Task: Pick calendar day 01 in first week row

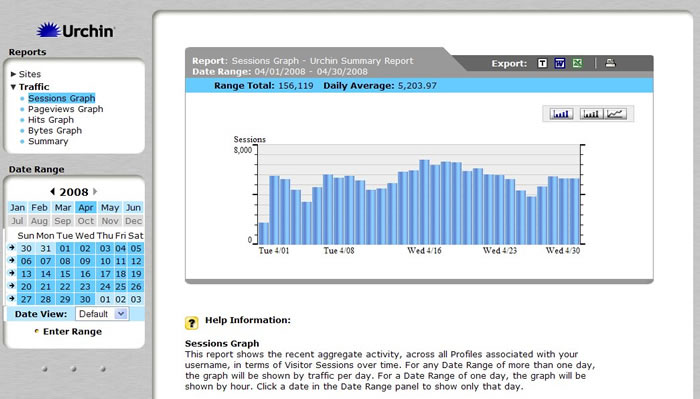Action: (x=65, y=249)
